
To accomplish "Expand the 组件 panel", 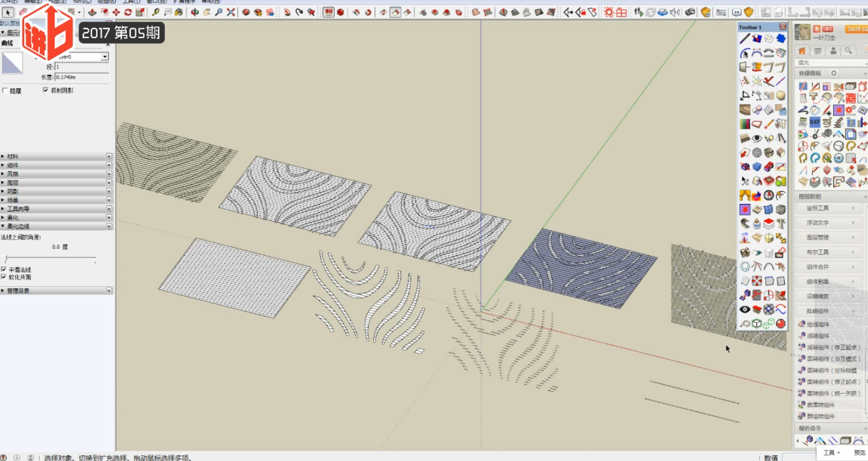I will coord(57,165).
